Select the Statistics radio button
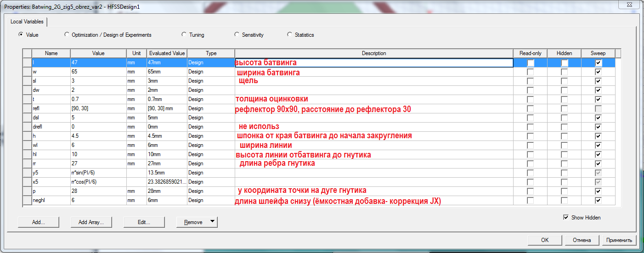Viewport: 644px width, 253px height. [x=290, y=34]
